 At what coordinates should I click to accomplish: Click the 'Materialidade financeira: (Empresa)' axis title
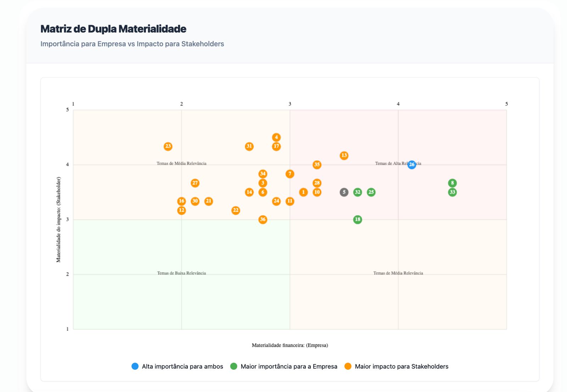(290, 345)
